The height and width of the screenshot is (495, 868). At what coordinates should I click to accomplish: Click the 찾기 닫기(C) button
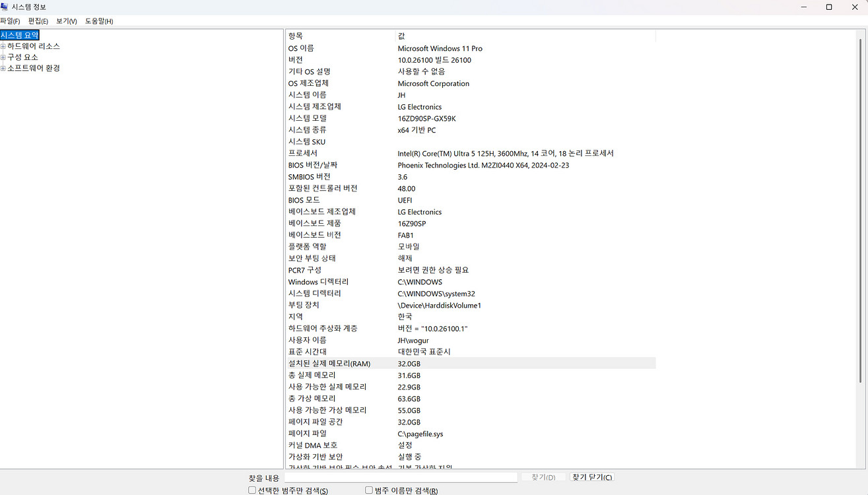point(591,477)
